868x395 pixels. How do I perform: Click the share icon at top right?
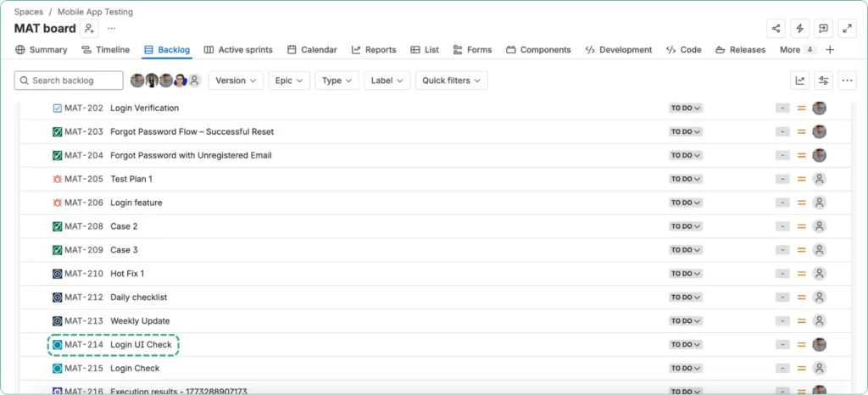[x=776, y=28]
